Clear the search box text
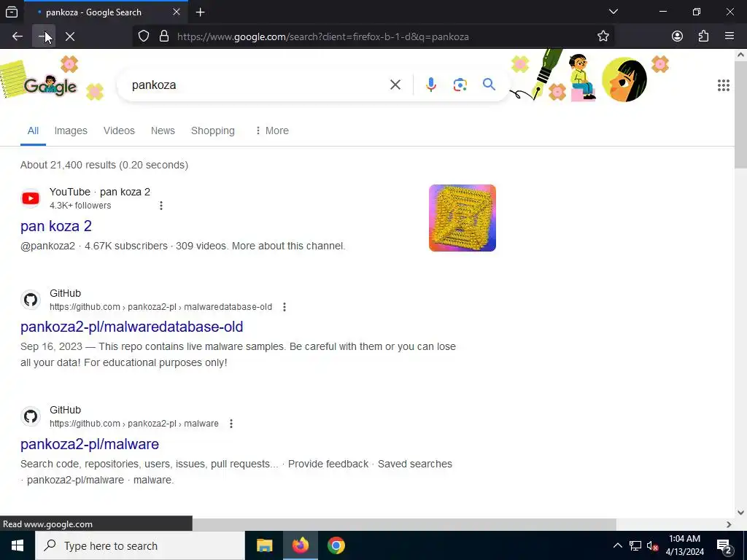This screenshot has width=747, height=560. coord(395,85)
